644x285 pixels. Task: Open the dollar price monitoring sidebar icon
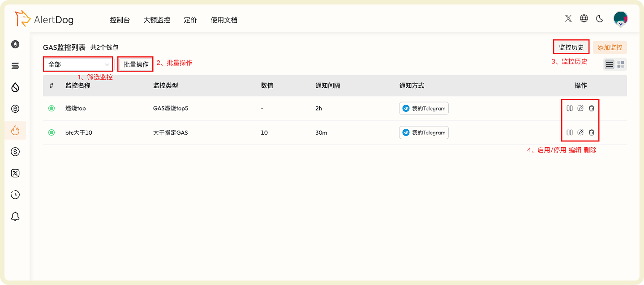coord(15,152)
